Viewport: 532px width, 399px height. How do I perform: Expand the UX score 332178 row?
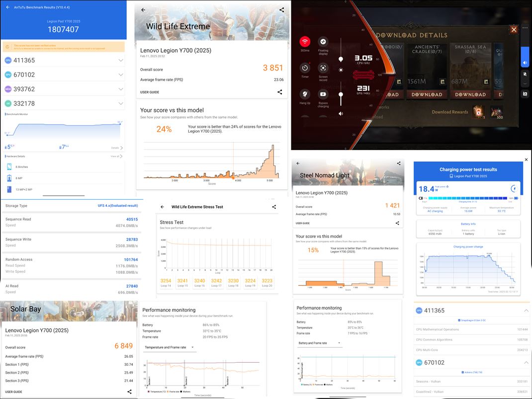click(121, 103)
